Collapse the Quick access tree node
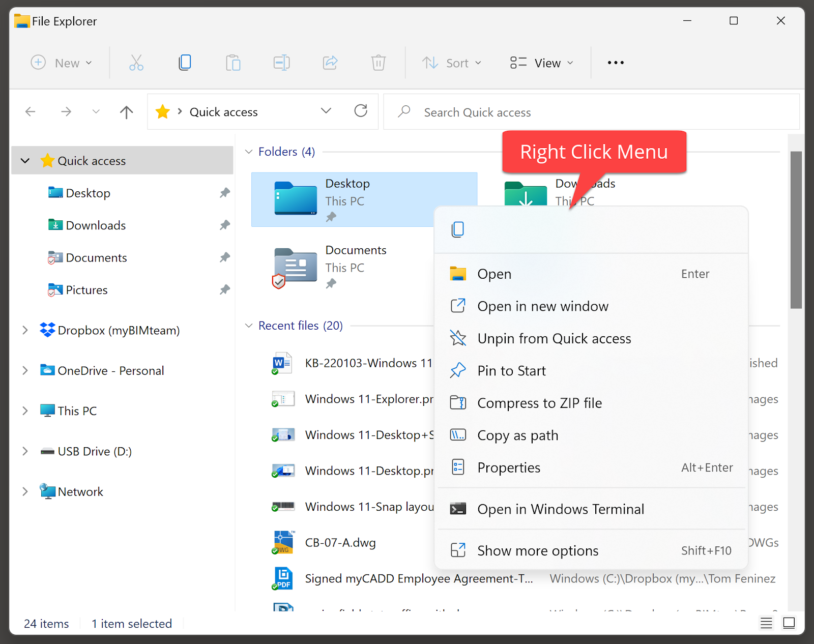This screenshot has height=644, width=814. click(x=25, y=161)
